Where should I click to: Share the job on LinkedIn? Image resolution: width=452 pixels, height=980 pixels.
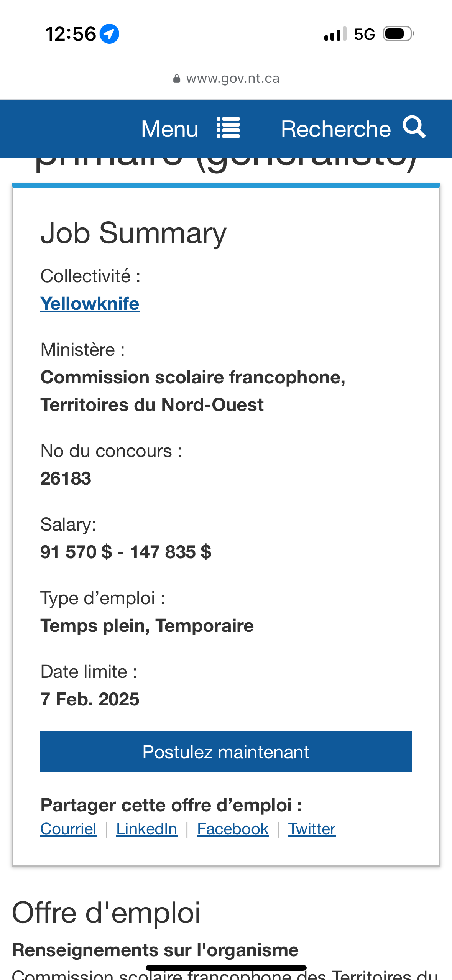tap(147, 829)
